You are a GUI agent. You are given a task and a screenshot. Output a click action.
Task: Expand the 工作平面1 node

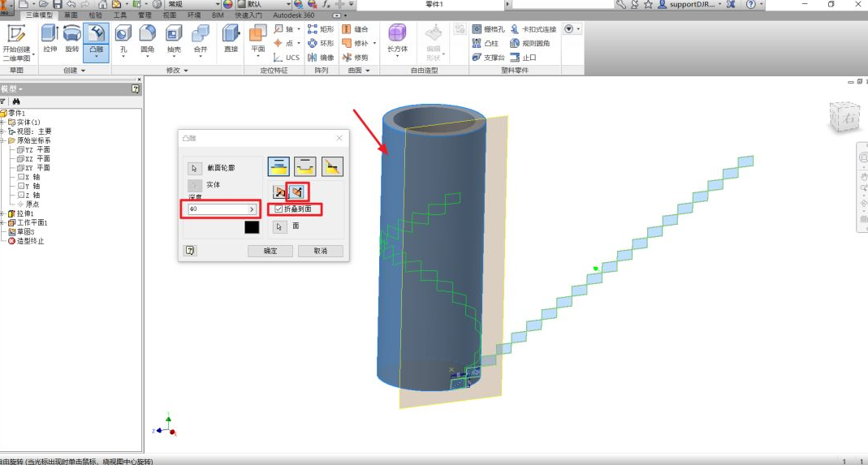point(2,222)
